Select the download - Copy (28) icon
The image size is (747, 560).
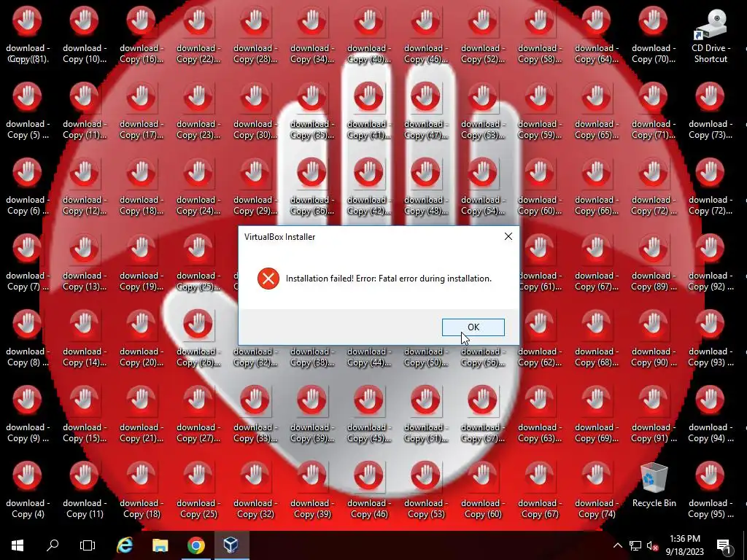click(x=255, y=36)
